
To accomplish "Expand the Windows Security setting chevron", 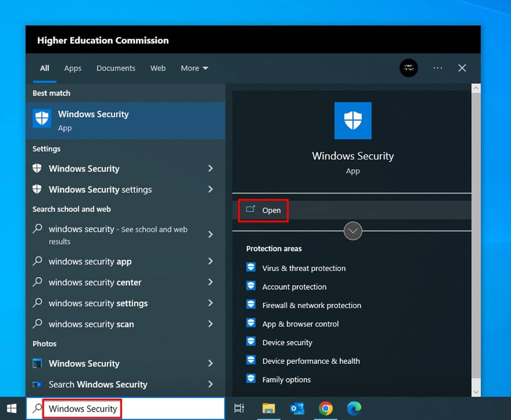I will coord(211,168).
